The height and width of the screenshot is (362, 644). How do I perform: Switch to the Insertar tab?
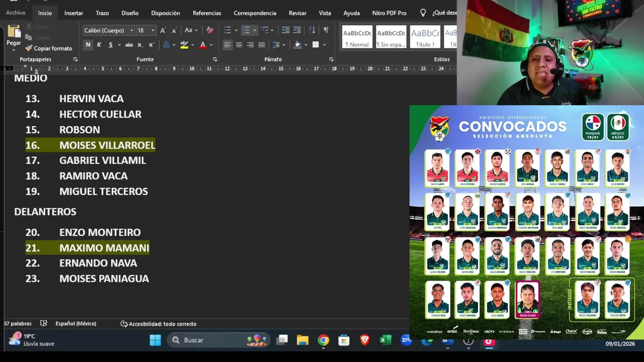[73, 13]
